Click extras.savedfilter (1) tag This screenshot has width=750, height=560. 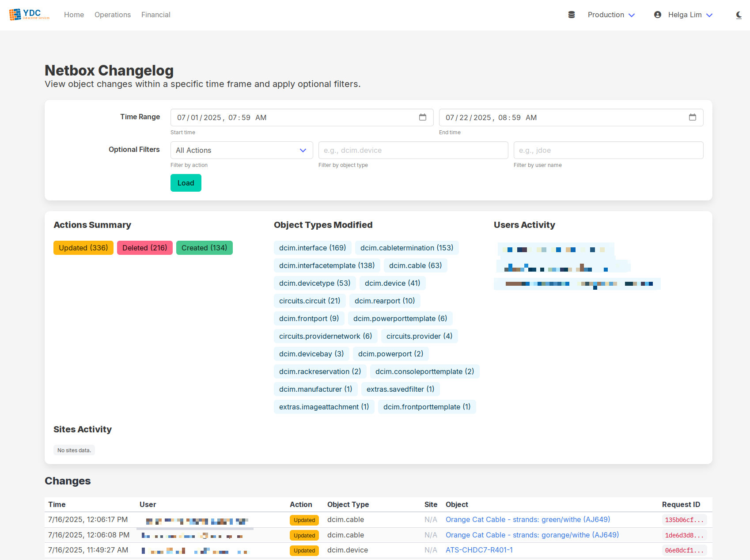pos(401,389)
